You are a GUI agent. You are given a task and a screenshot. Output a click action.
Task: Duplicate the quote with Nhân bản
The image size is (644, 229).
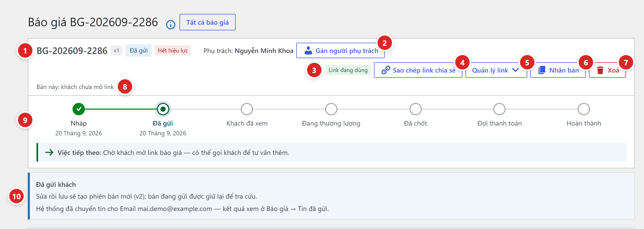click(558, 70)
